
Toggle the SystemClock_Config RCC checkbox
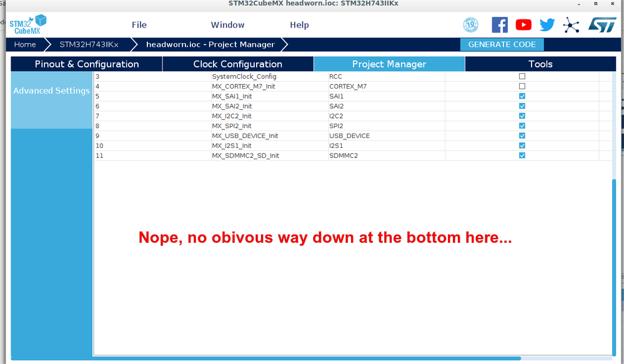click(522, 76)
